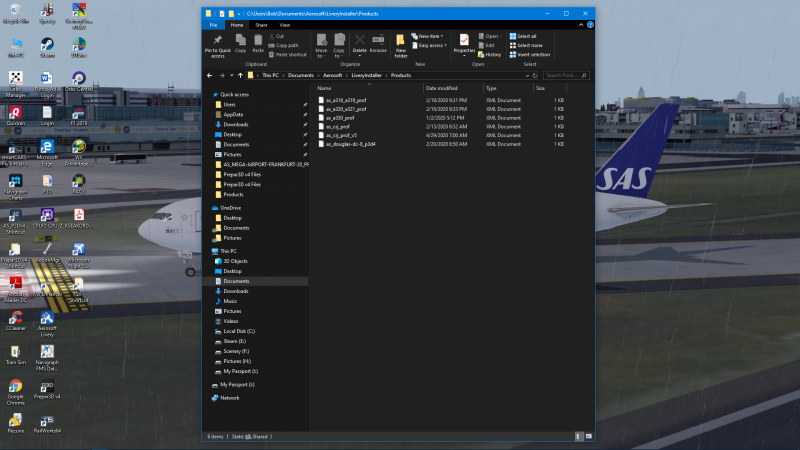Image resolution: width=800 pixels, height=450 pixels.
Task: Click the Copy ribbon button
Action: [240, 44]
